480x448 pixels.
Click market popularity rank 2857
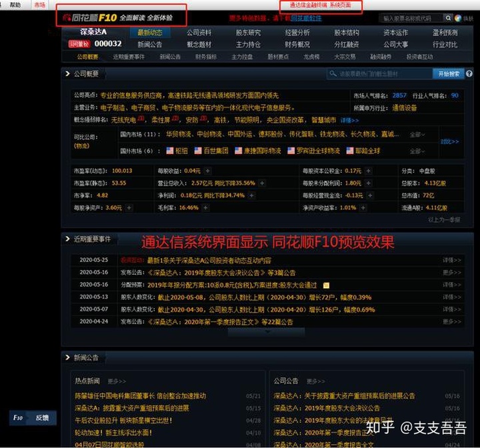click(x=399, y=95)
